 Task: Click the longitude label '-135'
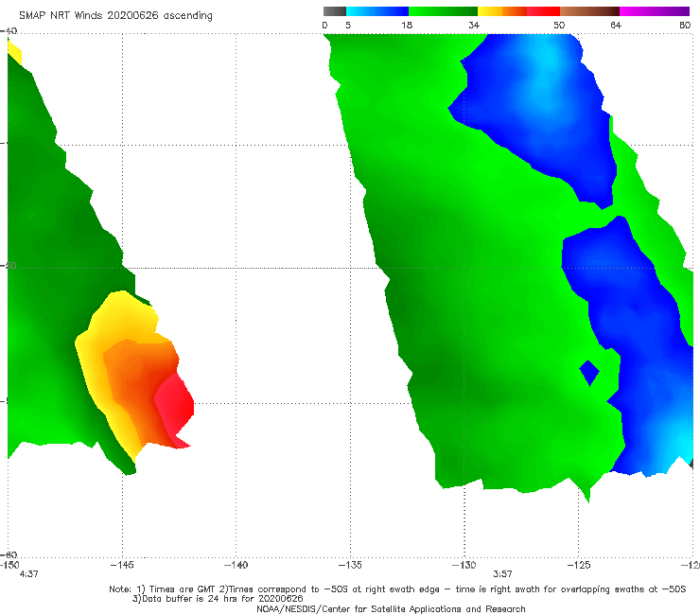[350, 565]
